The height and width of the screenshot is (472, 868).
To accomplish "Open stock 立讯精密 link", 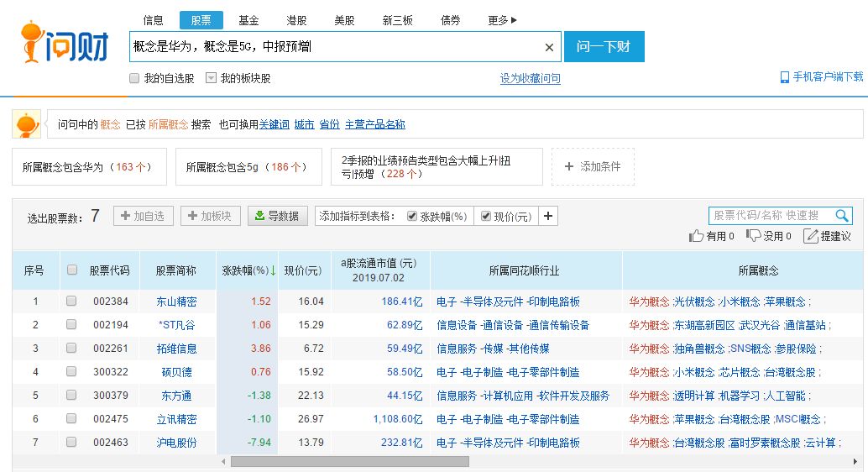I will (176, 419).
